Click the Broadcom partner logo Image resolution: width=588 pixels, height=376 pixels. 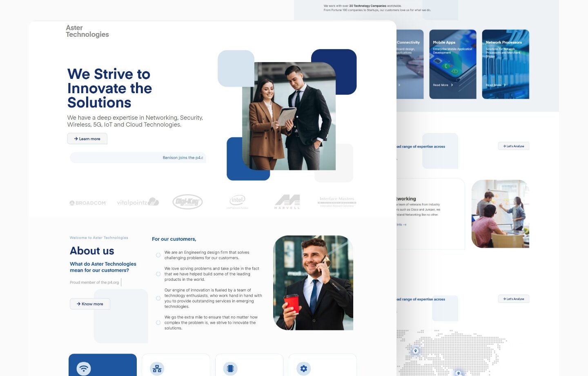88,202
